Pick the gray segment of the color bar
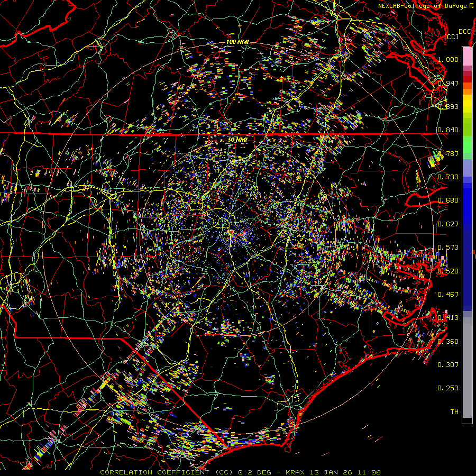Viewport: 476px width, 476px height. 467,368
